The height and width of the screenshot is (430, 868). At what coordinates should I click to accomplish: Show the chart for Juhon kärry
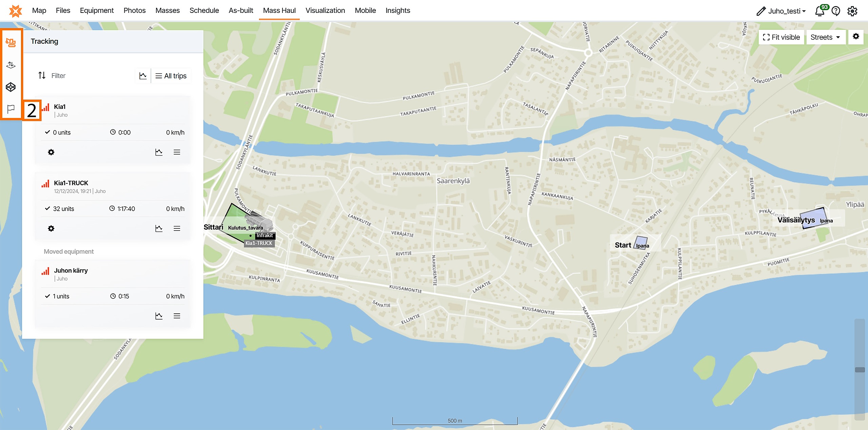click(x=159, y=316)
